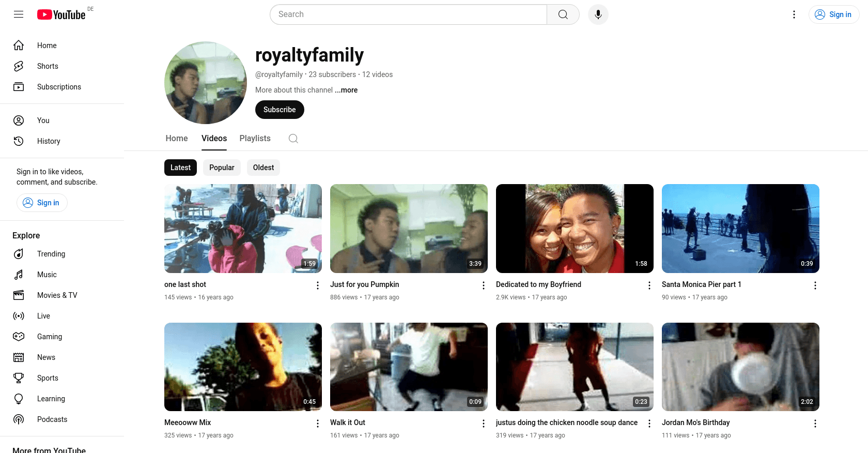Open the Settings three-dot menu in header
868x453 pixels.
pos(794,14)
